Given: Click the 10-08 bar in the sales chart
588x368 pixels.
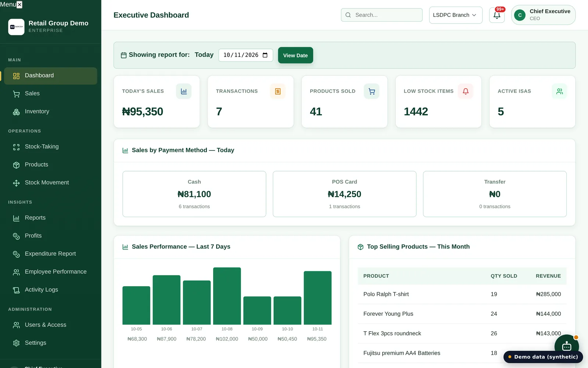Looking at the screenshot, I should (x=227, y=296).
